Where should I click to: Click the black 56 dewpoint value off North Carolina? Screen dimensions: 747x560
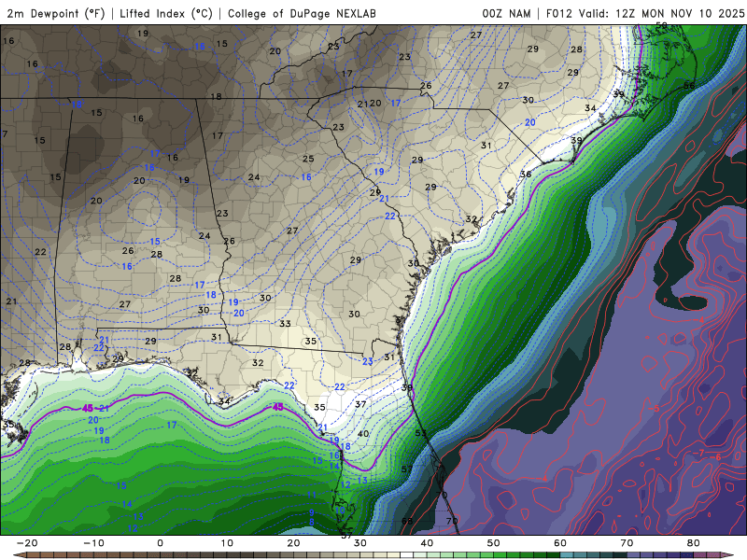pyautogui.click(x=689, y=86)
